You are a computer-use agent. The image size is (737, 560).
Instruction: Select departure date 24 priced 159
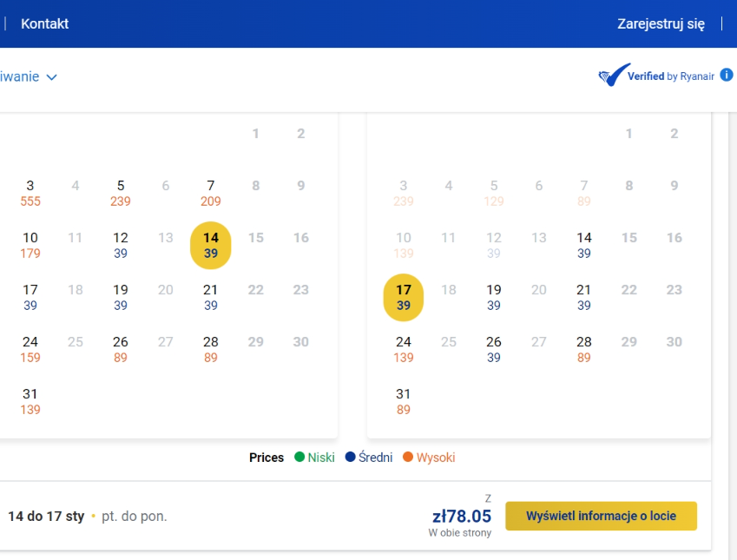tap(30, 349)
